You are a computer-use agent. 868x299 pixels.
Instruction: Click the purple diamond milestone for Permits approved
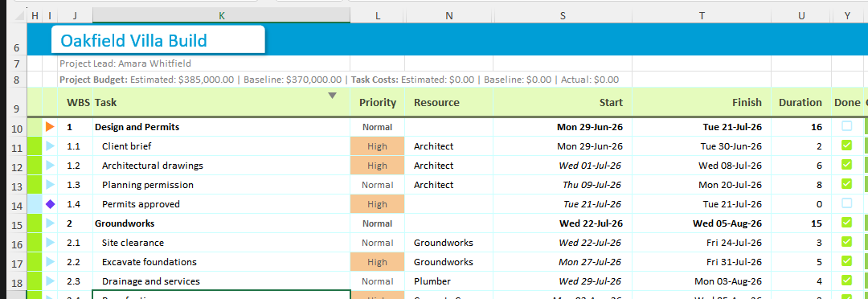coord(50,204)
